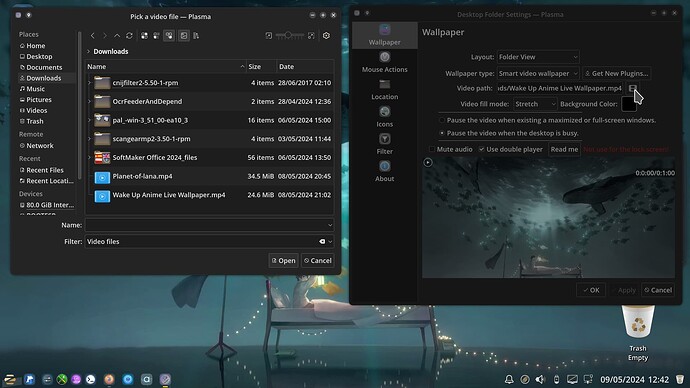Viewport: 690px width, 388px height.
Task: Open the Filter settings section
Action: pos(385,144)
